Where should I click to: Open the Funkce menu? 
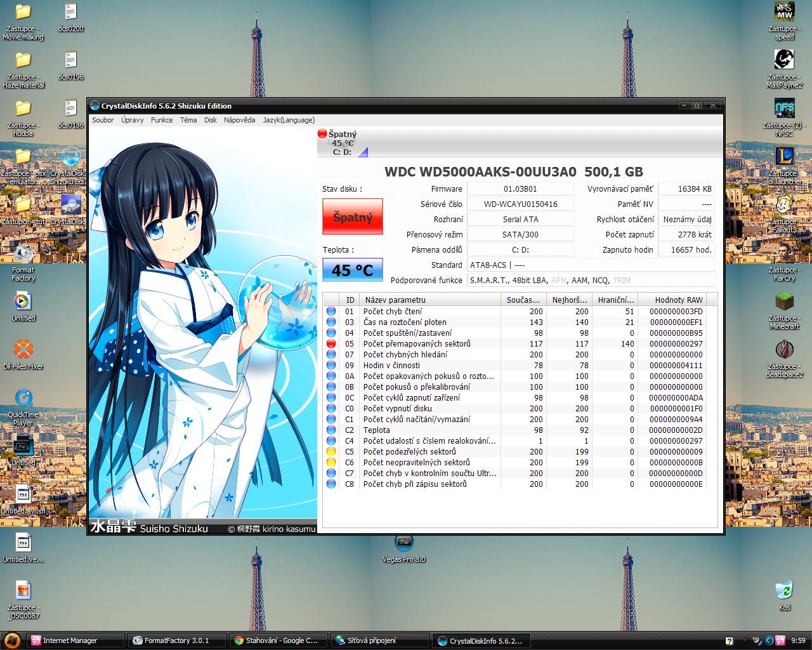coord(162,120)
